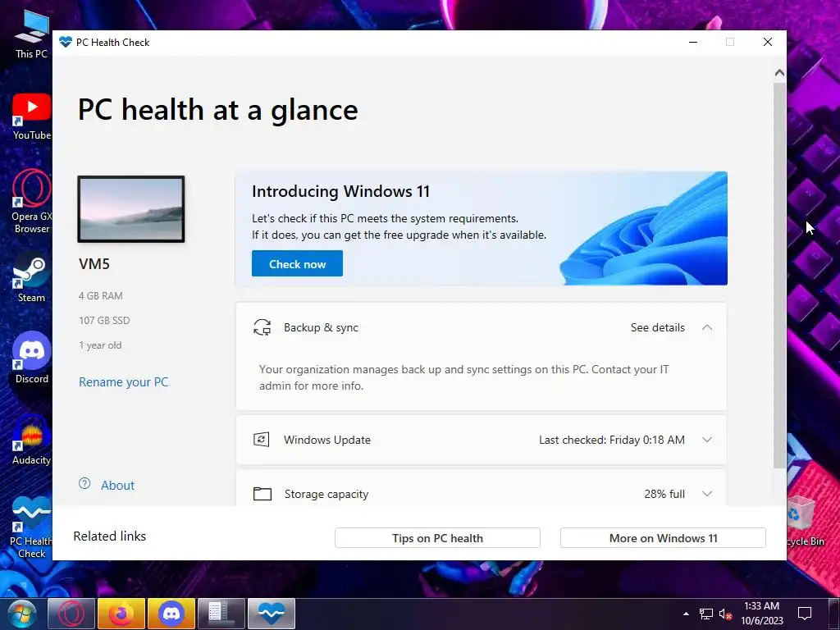This screenshot has width=840, height=630.
Task: Launch Audacity desktop shortcut
Action: coord(32,441)
